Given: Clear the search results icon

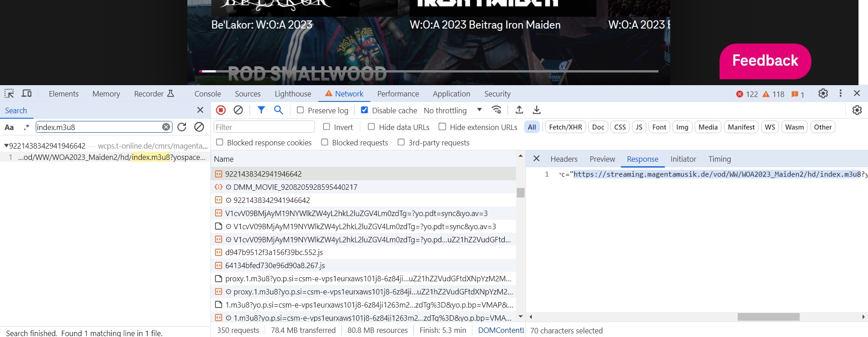Looking at the screenshot, I should [x=199, y=127].
